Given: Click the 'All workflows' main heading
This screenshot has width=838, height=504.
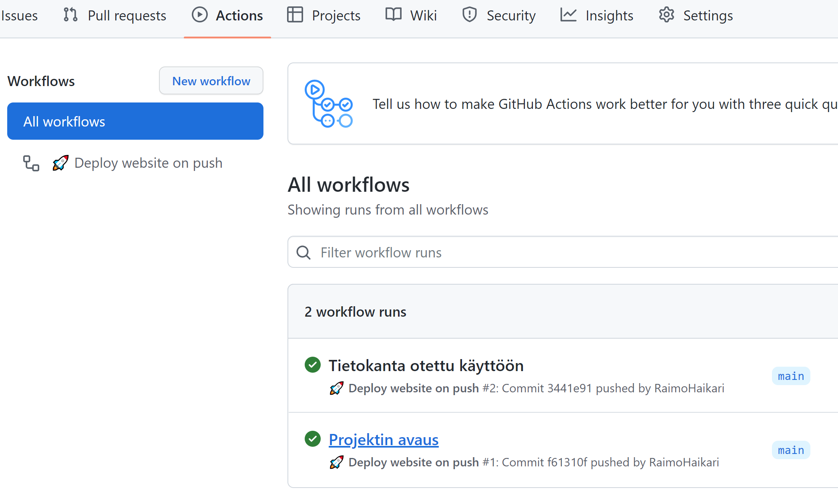Looking at the screenshot, I should coord(348,185).
